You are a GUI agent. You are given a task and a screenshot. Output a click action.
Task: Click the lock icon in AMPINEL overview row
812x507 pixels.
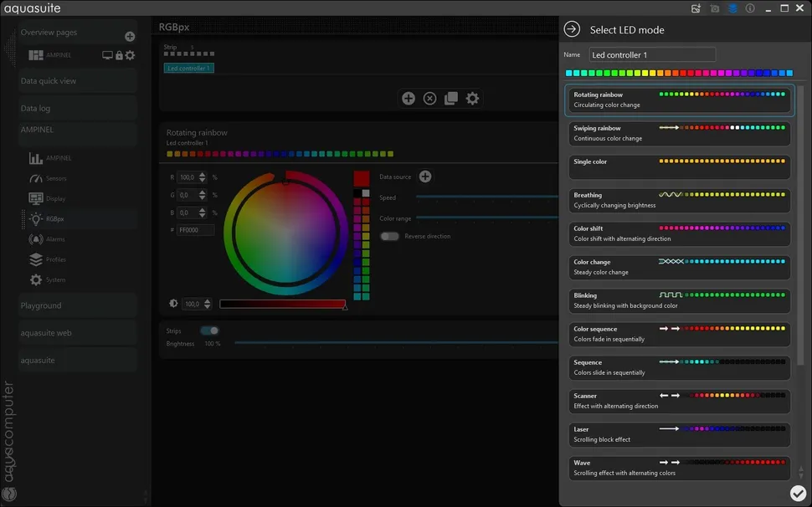119,55
